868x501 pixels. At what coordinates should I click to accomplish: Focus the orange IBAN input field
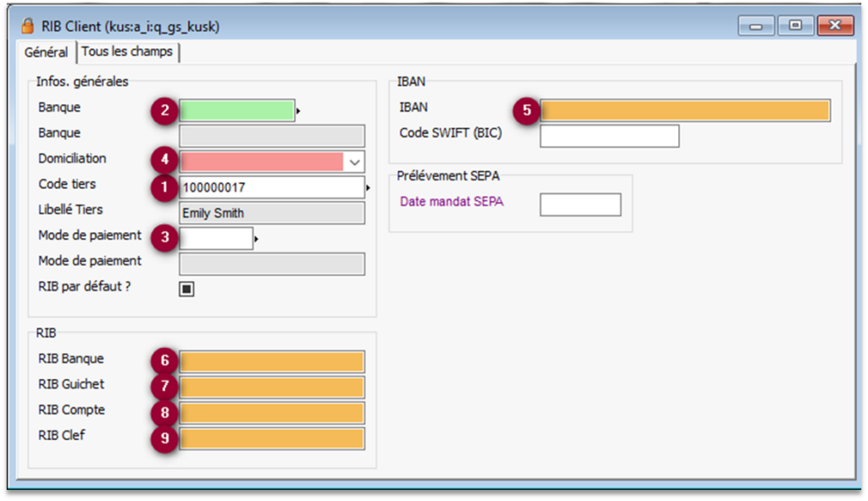click(685, 111)
